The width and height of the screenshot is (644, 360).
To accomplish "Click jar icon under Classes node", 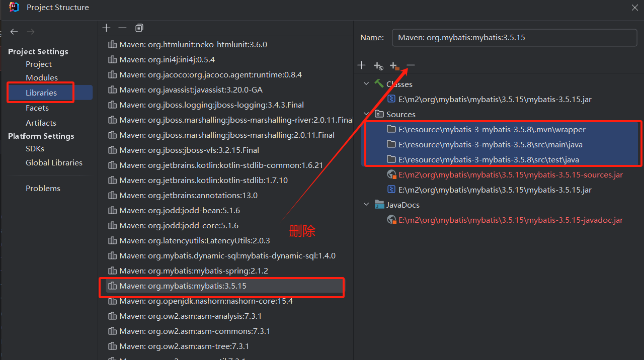I will click(x=391, y=99).
